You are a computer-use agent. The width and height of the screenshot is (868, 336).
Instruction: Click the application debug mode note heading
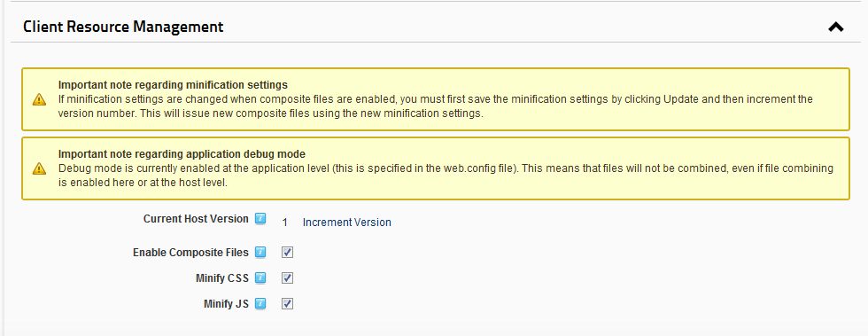pos(182,153)
